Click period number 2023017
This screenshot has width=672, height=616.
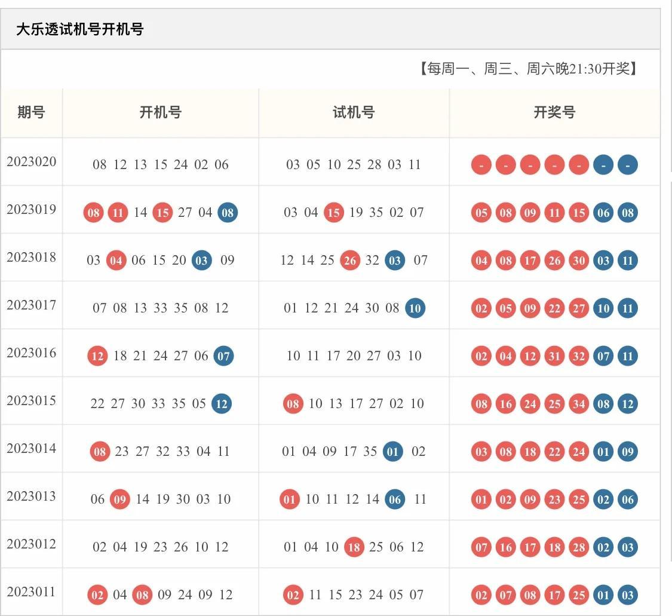(x=31, y=305)
